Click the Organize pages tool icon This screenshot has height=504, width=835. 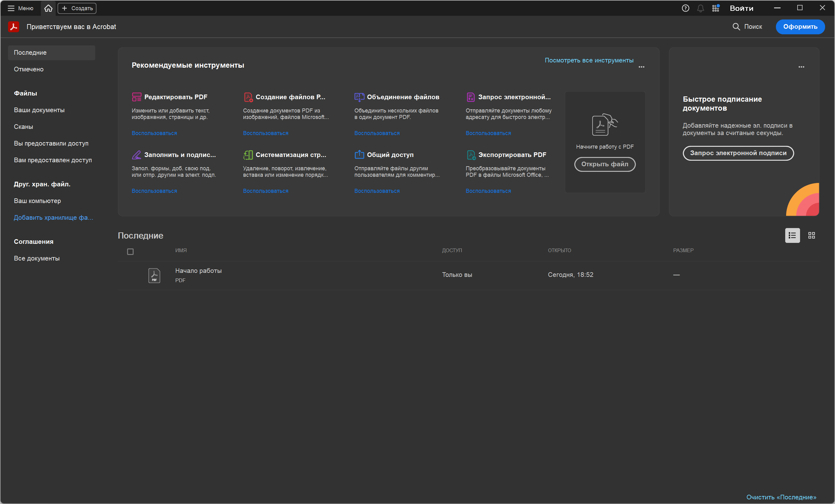tap(248, 155)
